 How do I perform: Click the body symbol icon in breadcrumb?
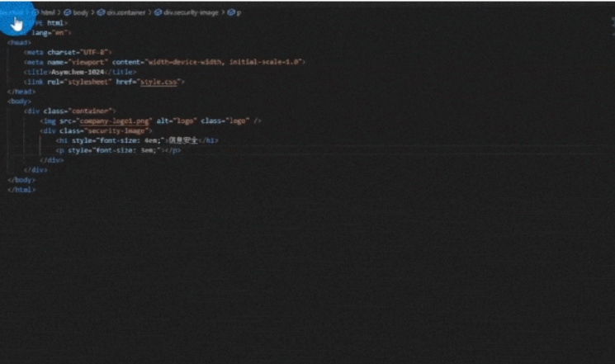click(x=69, y=13)
